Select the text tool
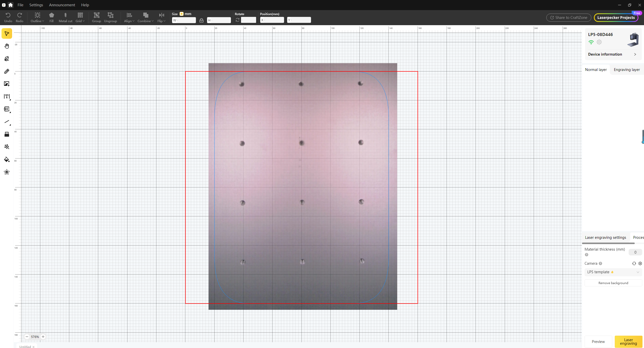Screen dimensions: 644x348 pyautogui.click(x=7, y=97)
